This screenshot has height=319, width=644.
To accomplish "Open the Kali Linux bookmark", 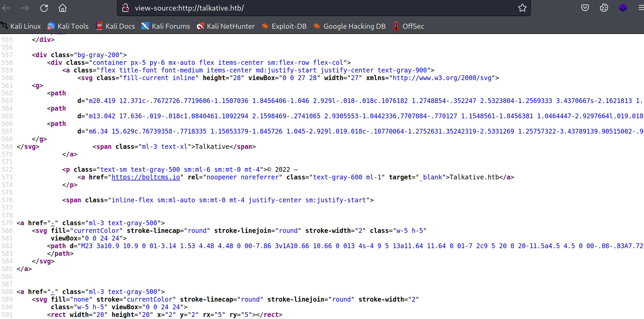I will pyautogui.click(x=21, y=26).
